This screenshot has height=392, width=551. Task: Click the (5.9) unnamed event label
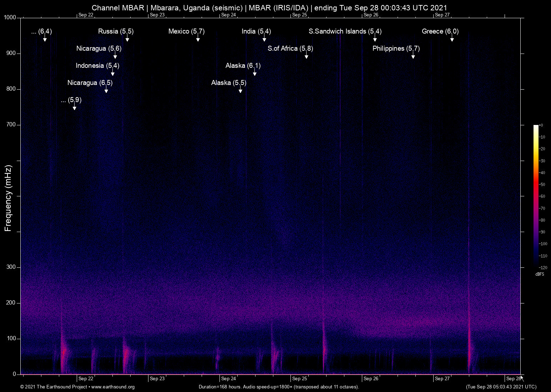(71, 100)
